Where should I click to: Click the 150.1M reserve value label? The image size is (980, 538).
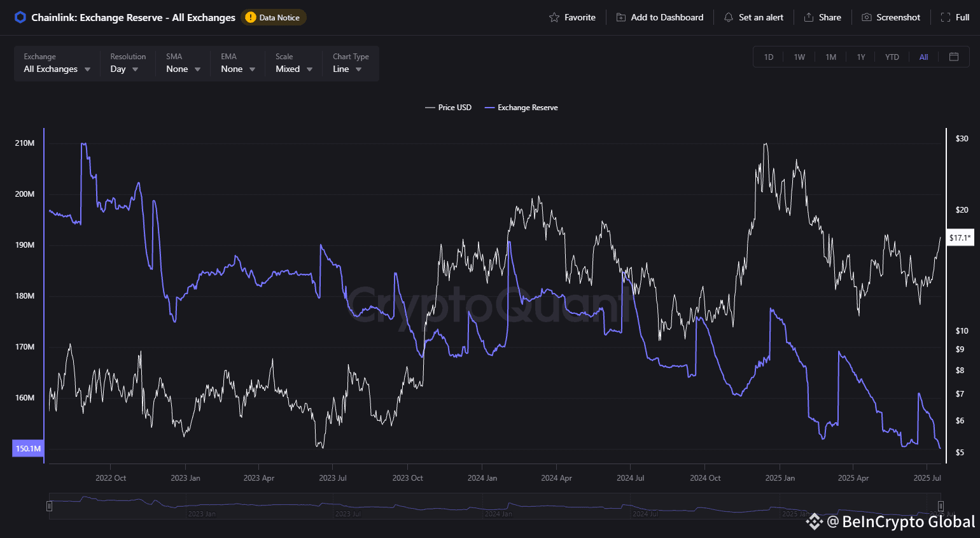click(28, 448)
